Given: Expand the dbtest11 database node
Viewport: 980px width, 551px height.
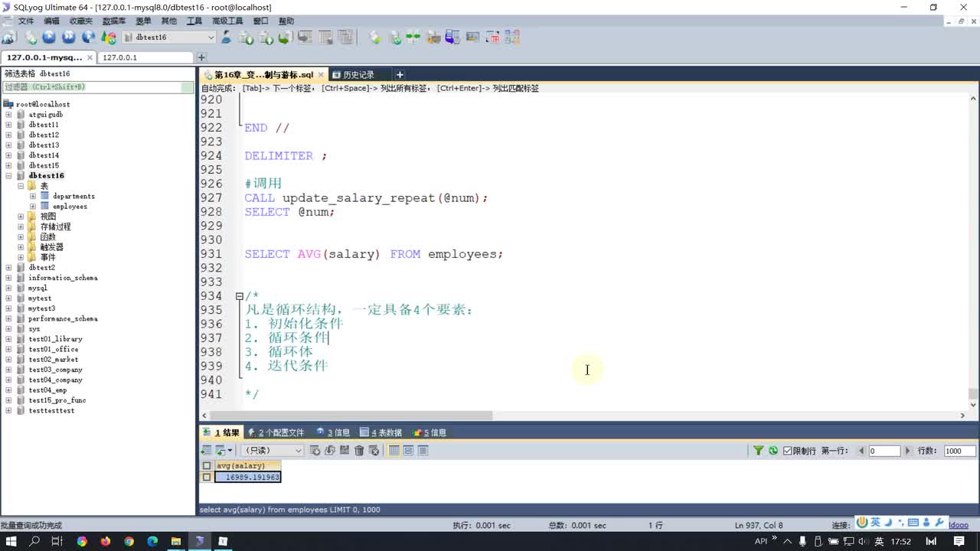Looking at the screenshot, I should tap(8, 125).
